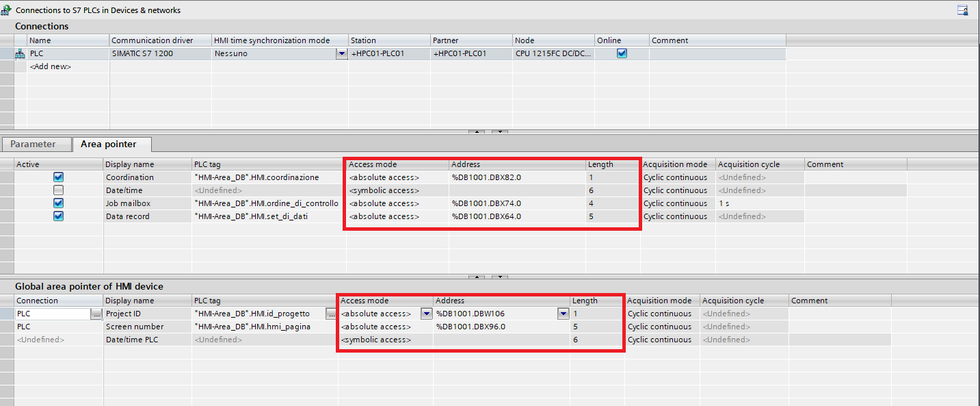Open the Address dropdown for %DB1001.DBW106
Screen dimensions: 980x406
(x=564, y=314)
